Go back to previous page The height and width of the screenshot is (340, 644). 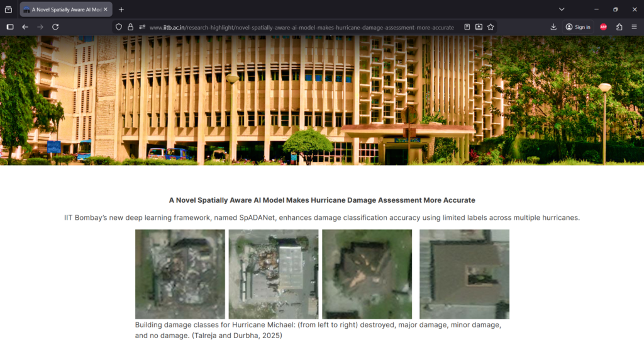coord(25,27)
